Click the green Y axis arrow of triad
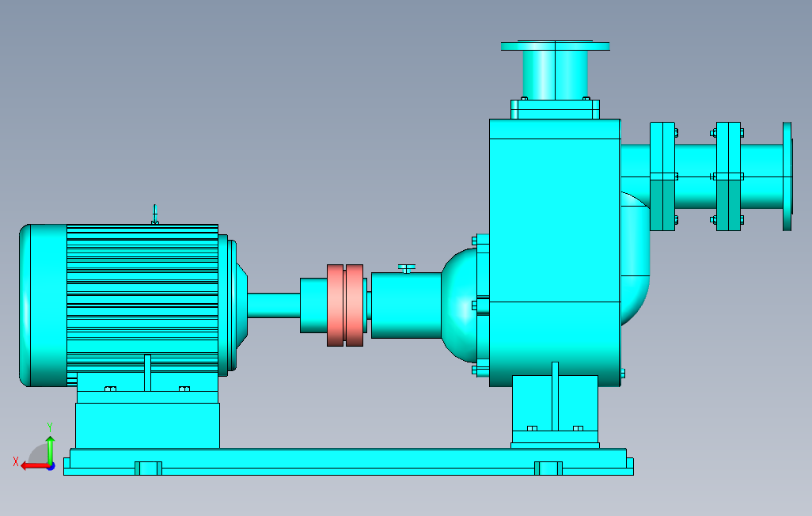The width and height of the screenshot is (812, 516). point(50,450)
